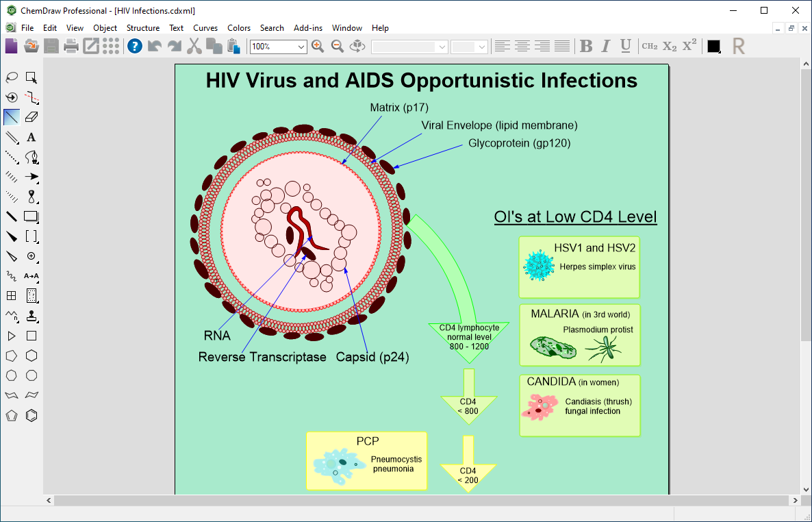Select the Marquee selection tool
Image resolution: width=812 pixels, height=522 pixels.
[31, 78]
